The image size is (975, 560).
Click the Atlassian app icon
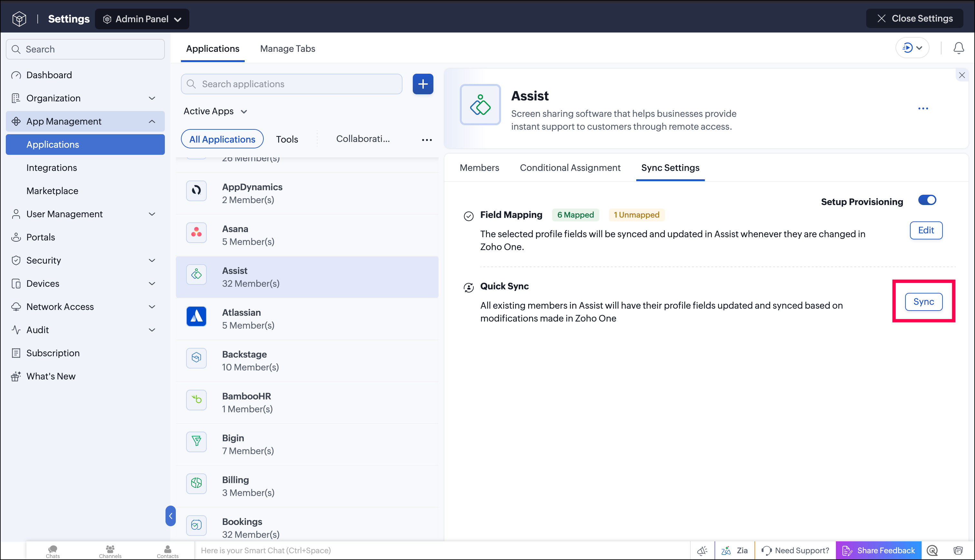(x=196, y=316)
